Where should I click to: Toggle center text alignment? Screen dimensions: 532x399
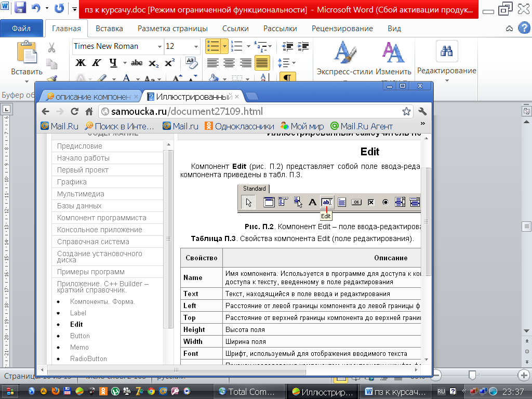coord(229,63)
